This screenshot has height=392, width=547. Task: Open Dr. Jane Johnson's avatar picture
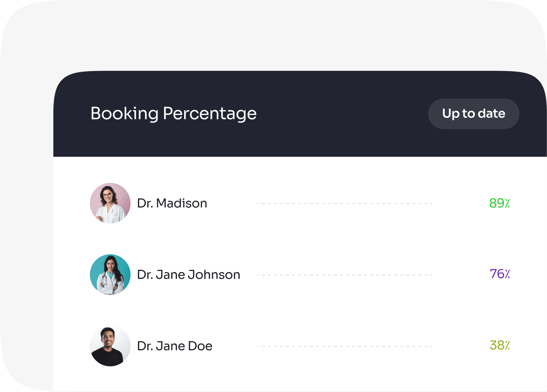[110, 274]
